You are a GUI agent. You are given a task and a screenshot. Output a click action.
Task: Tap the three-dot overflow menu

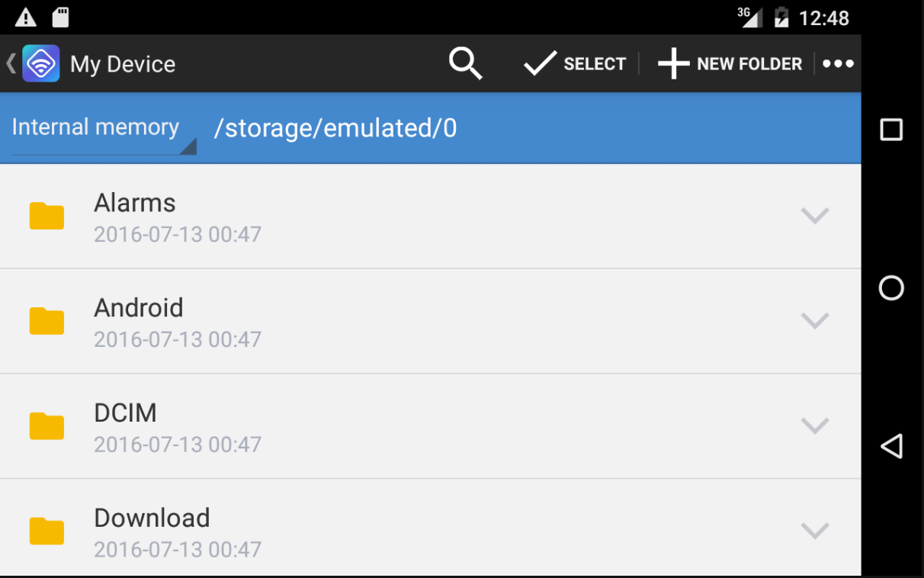(x=838, y=64)
